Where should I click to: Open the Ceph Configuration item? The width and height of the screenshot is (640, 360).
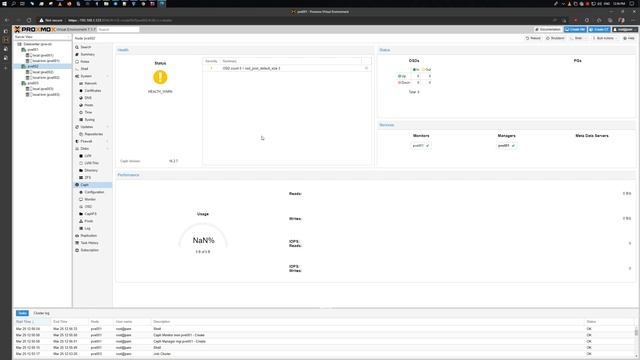pyautogui.click(x=93, y=192)
